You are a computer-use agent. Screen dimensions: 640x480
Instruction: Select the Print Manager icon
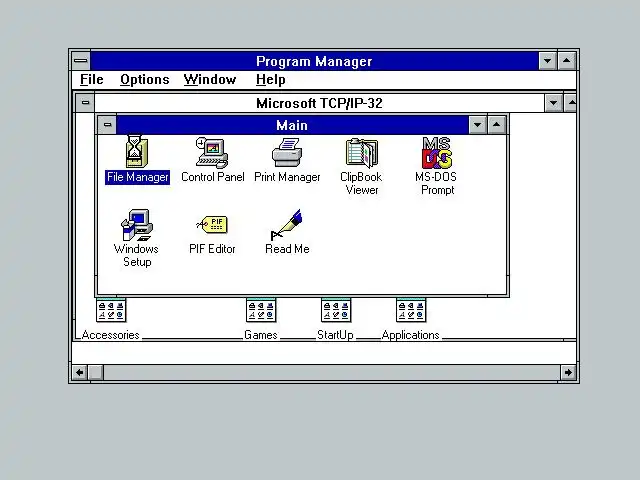pos(287,152)
